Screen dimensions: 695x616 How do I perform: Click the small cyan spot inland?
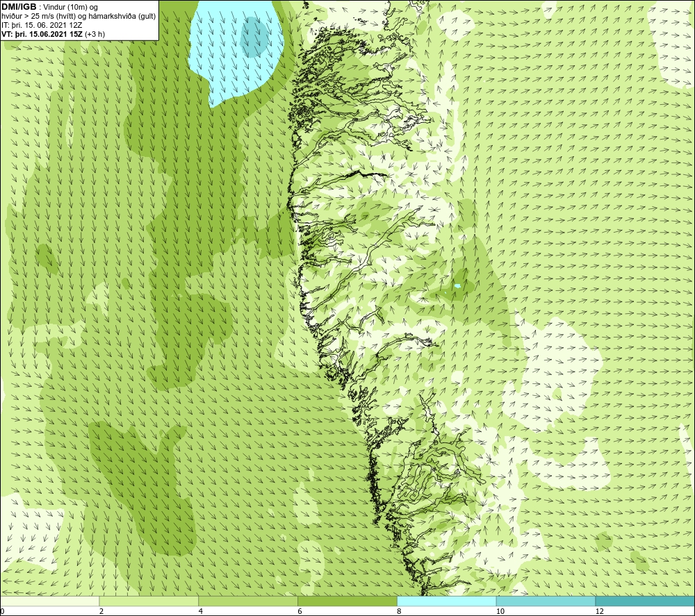tap(457, 286)
